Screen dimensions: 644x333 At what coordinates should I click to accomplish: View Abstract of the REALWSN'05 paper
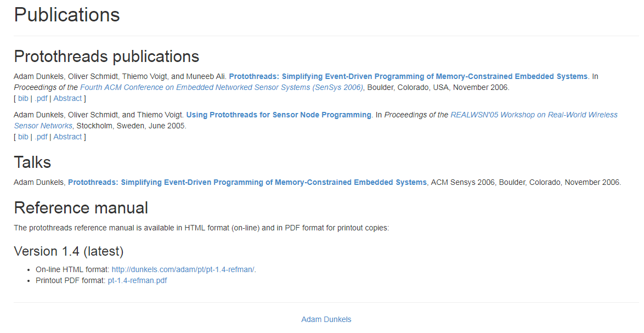(67, 137)
